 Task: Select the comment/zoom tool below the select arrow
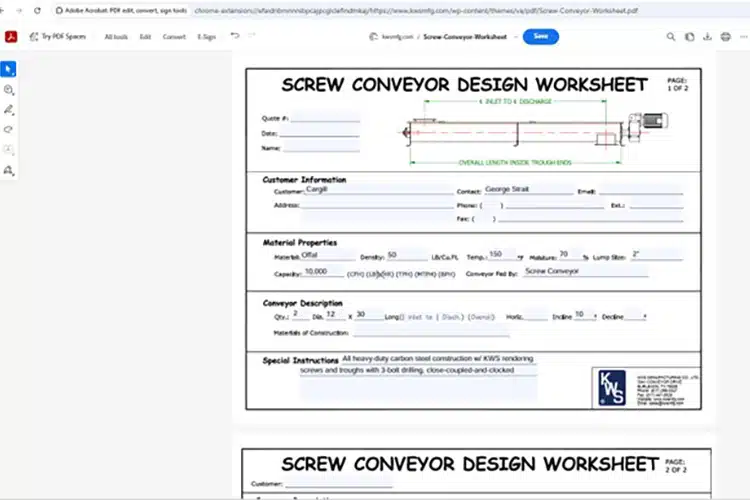click(9, 90)
